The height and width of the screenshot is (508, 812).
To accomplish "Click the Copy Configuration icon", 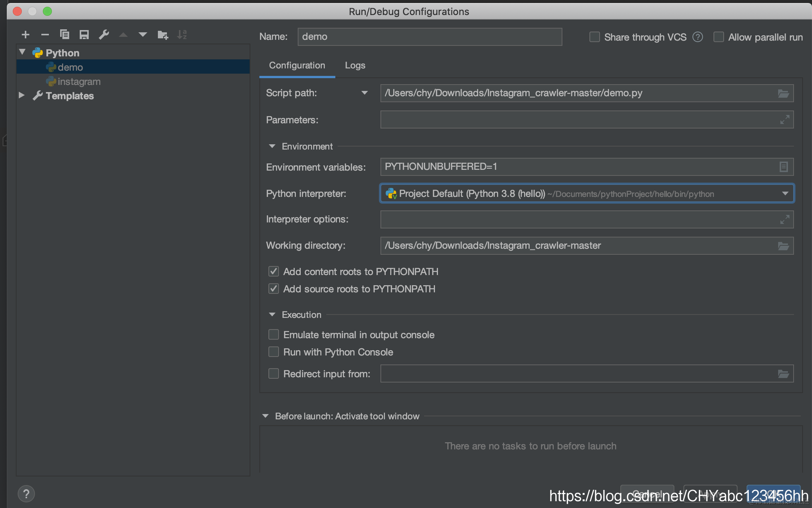I will coord(65,35).
